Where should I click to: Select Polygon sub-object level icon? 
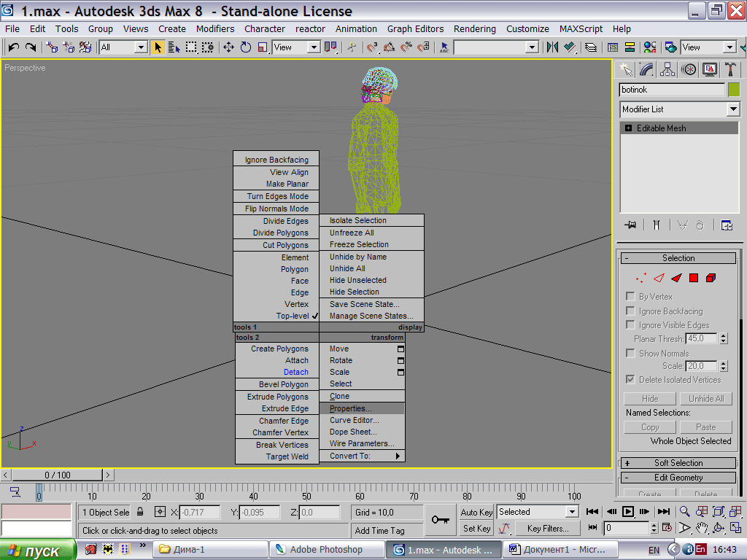click(694, 278)
